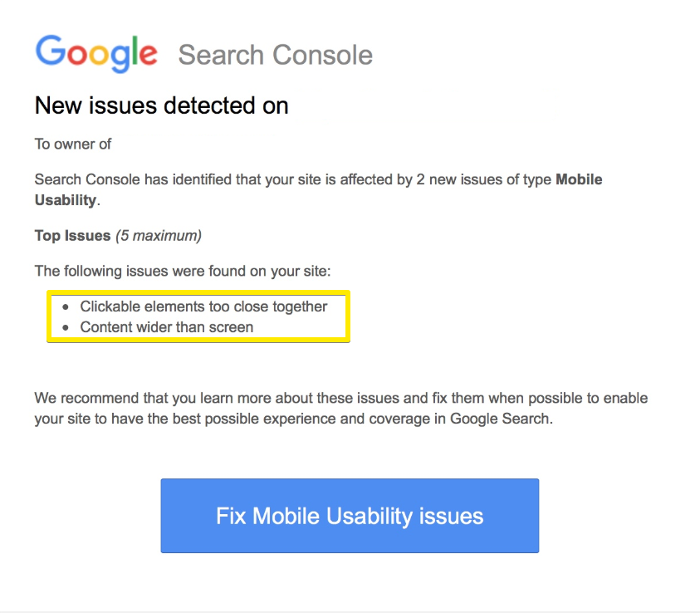Click the Google logo
Viewport: 700px width, 613px height.
pos(96,54)
